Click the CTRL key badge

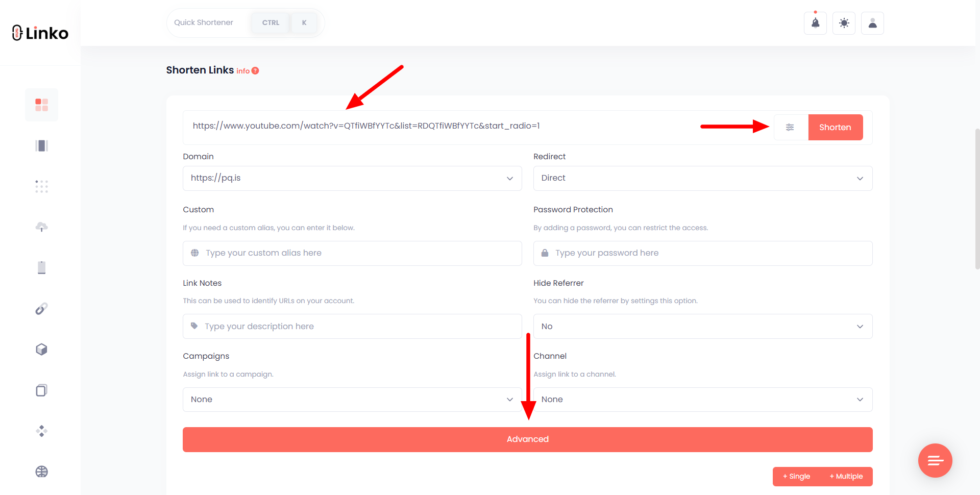[271, 23]
